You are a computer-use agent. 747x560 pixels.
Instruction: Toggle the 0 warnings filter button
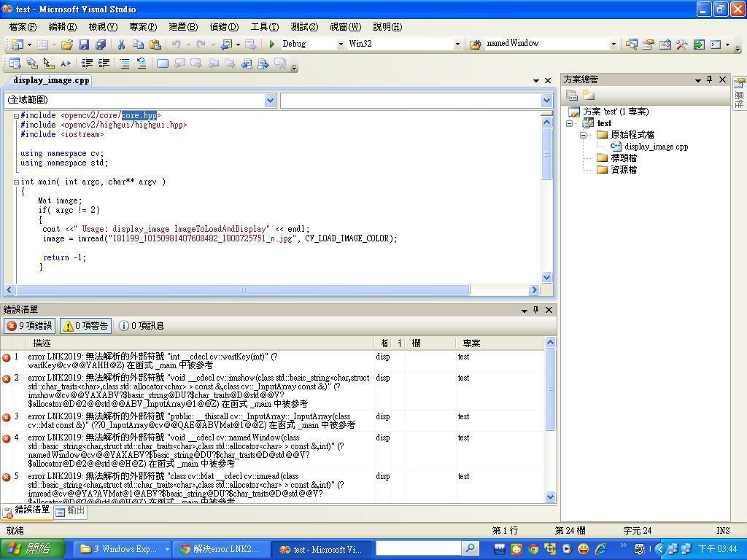[85, 326]
